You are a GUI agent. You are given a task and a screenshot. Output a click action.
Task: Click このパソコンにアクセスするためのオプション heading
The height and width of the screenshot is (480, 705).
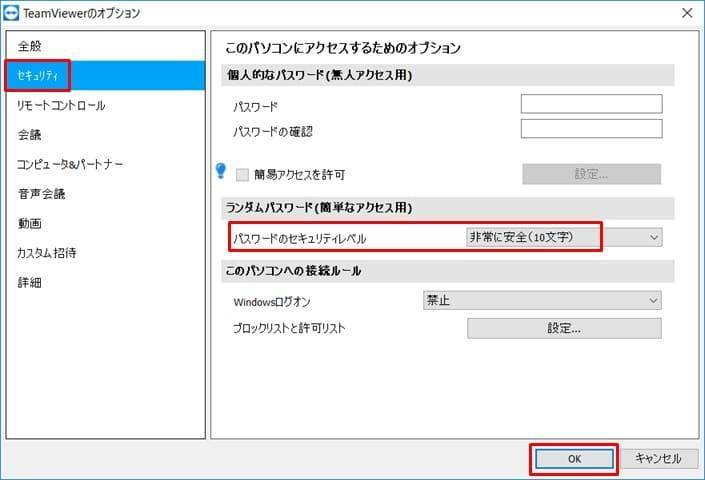(x=343, y=48)
